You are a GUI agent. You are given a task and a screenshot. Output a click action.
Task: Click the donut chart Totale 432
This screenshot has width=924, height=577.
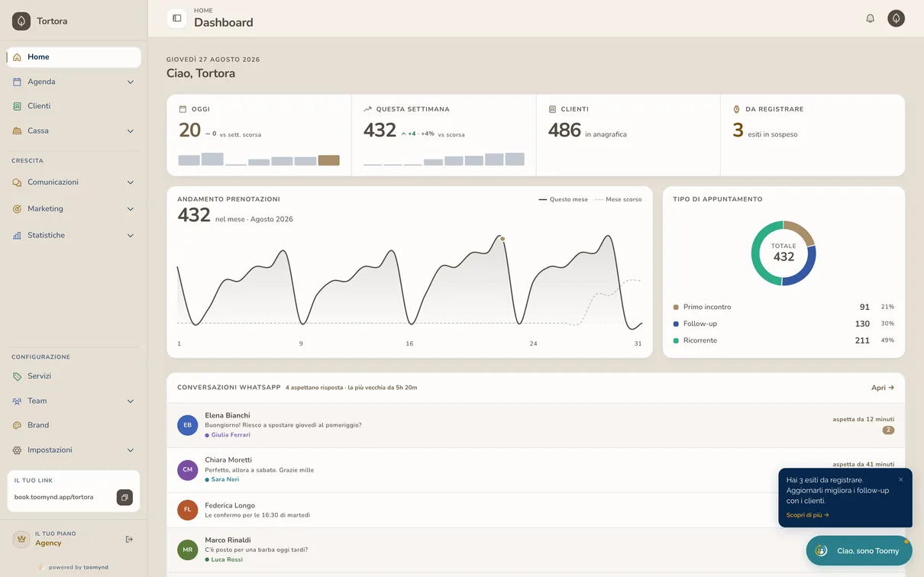(783, 253)
